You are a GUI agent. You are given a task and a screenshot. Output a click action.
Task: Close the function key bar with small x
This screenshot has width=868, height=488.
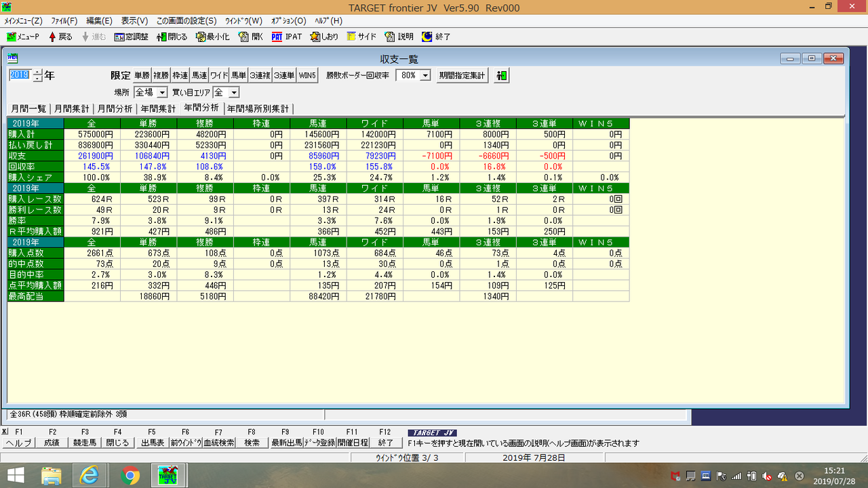[x=4, y=432]
